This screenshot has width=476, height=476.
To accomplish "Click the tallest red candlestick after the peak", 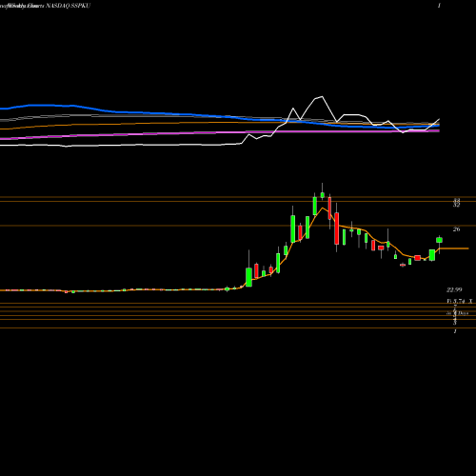I will [337, 228].
